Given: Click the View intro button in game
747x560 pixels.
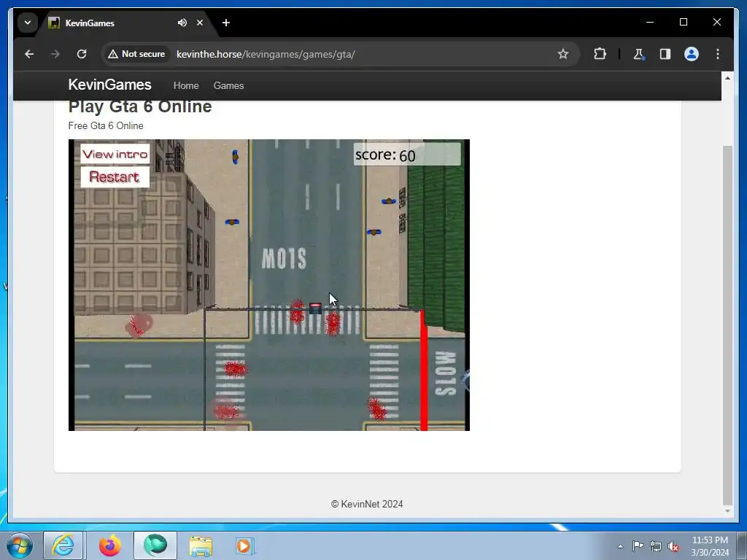Looking at the screenshot, I should [115, 154].
